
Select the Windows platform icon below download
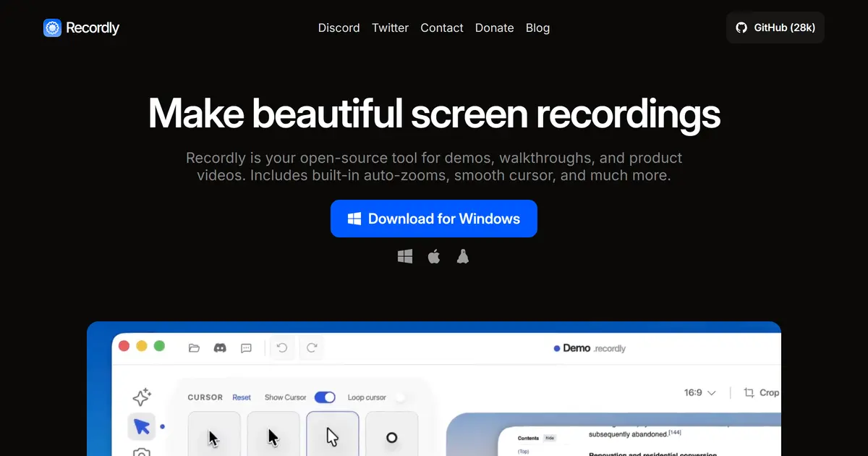pos(405,256)
